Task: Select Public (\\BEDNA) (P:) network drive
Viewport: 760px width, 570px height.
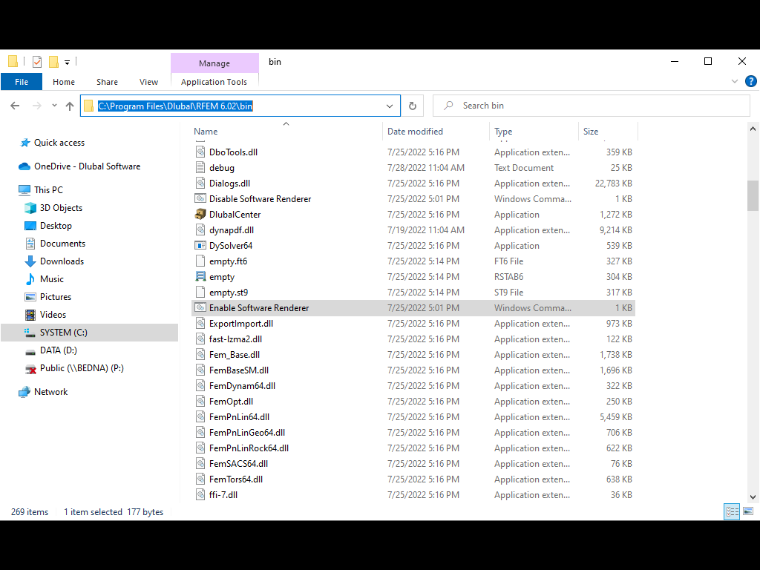Action: [81, 368]
